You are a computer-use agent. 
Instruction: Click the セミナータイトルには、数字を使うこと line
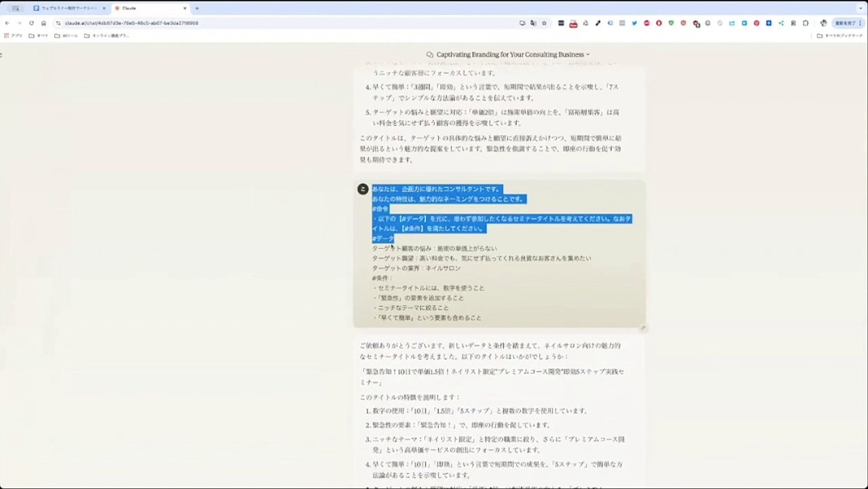[x=428, y=288]
